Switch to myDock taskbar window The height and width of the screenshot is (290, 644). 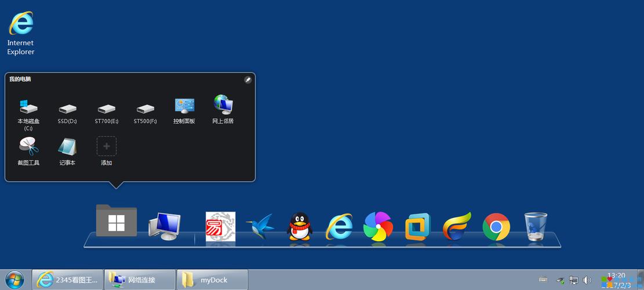tap(212, 280)
